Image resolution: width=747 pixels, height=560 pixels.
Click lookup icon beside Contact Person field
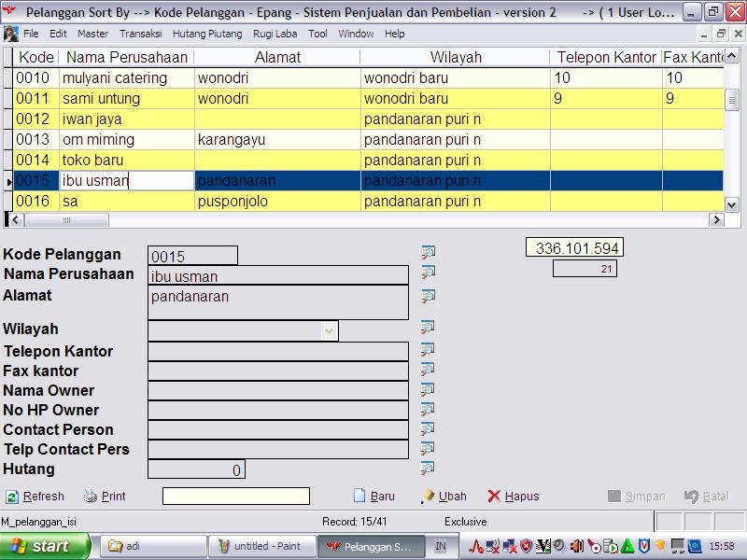pos(429,428)
